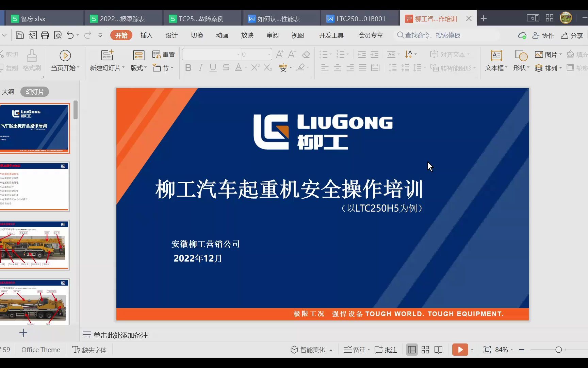Expand quick access toolbar customize arrow
This screenshot has height=368, width=588.
[100, 35]
